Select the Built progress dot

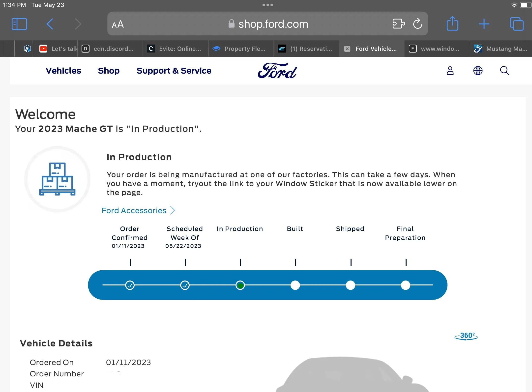295,285
